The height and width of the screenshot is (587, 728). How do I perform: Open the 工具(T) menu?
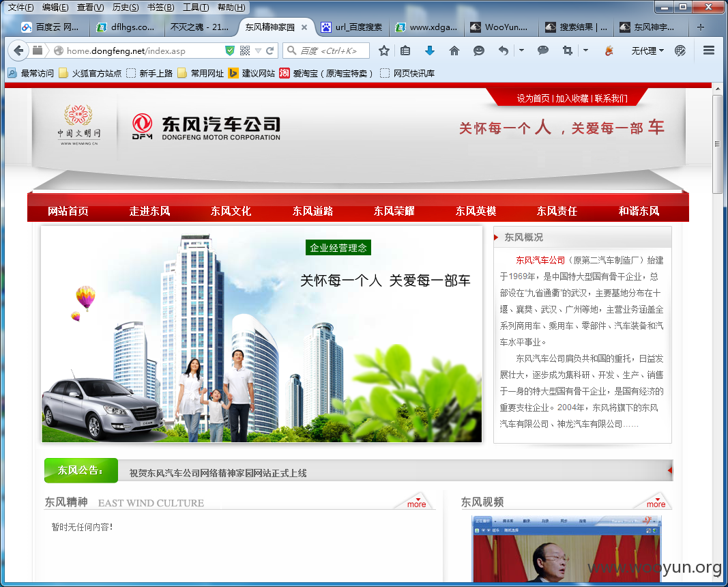(x=196, y=8)
